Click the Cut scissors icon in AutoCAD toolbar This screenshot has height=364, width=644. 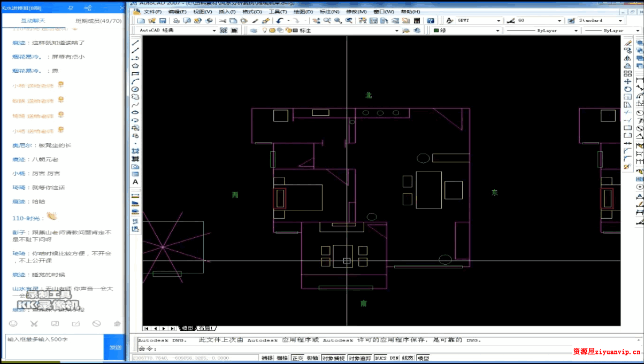223,21
